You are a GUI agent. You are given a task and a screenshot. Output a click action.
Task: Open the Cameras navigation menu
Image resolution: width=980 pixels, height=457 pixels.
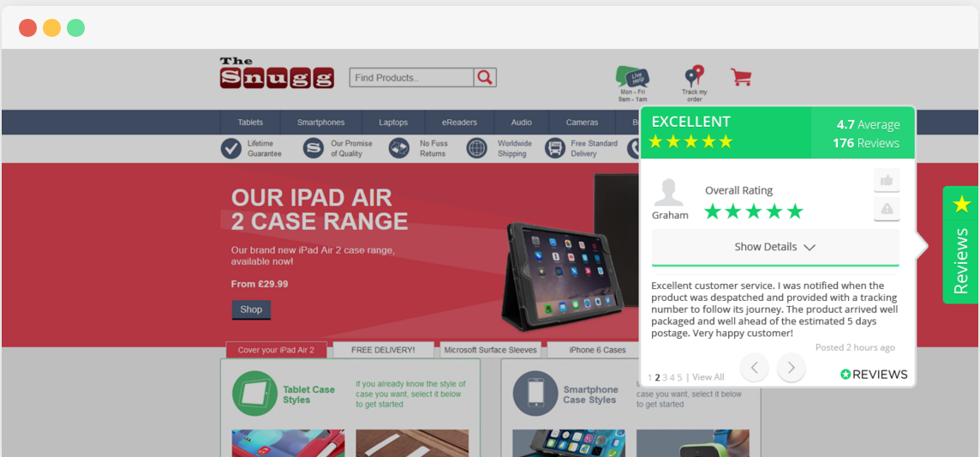[582, 123]
